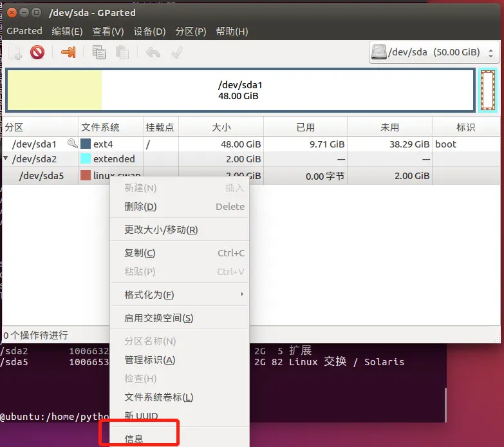
Task: Choose 管理标识(A) in context menu
Action: pyautogui.click(x=180, y=360)
